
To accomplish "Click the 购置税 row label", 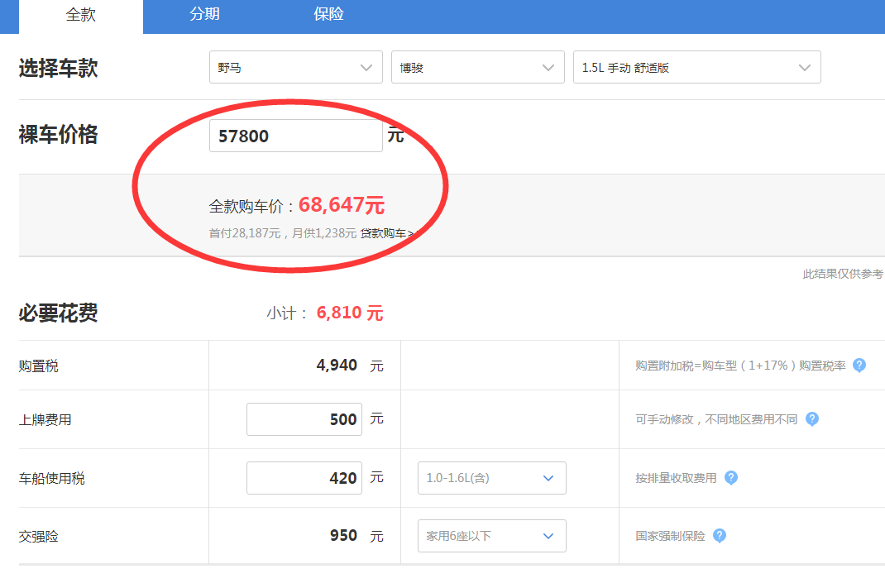I will pyautogui.click(x=38, y=366).
